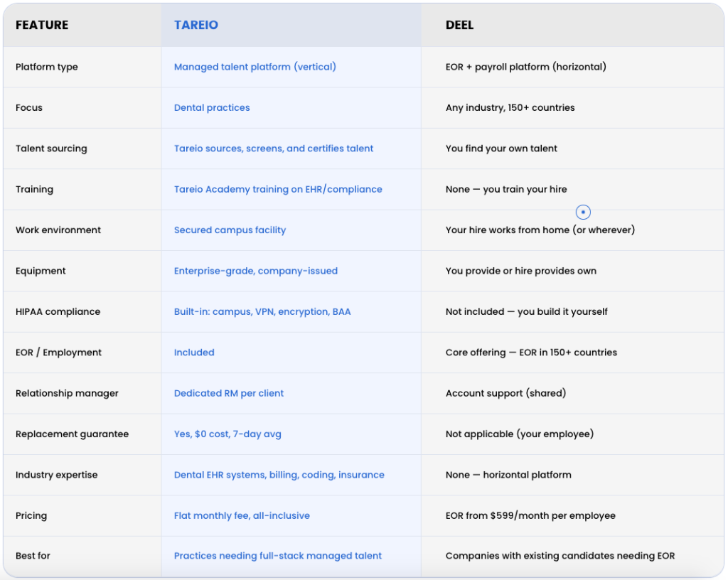Image resolution: width=728 pixels, height=580 pixels.
Task: Click the FEATURE column header
Action: 42,25
